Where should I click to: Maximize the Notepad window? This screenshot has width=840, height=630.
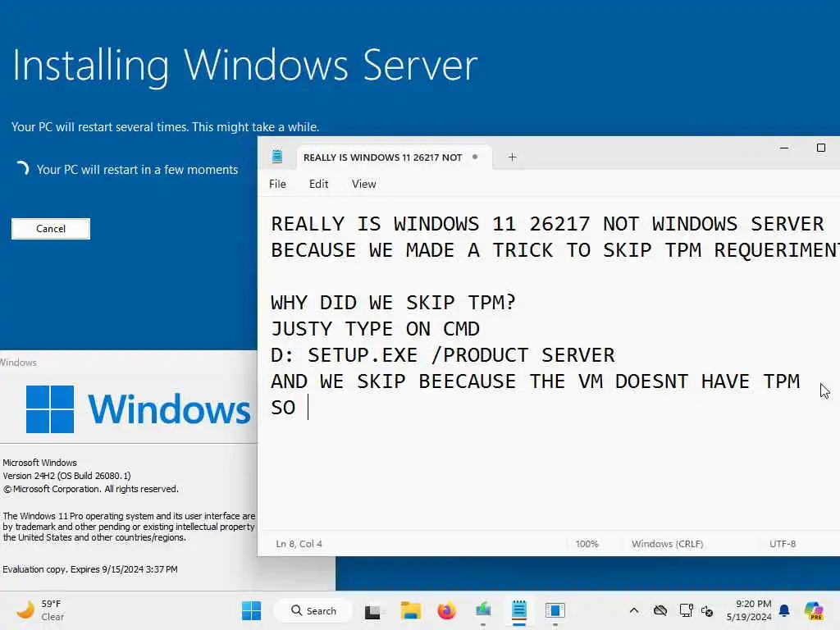tap(820, 148)
